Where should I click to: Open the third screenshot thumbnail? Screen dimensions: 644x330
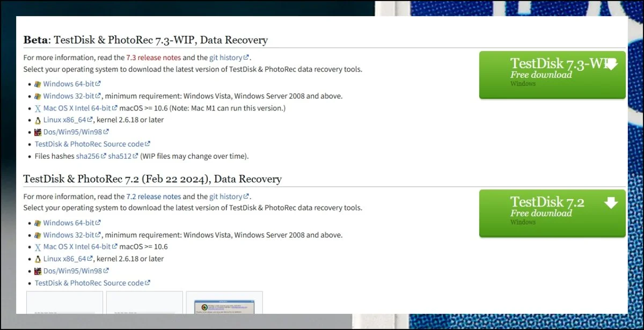coord(224,303)
